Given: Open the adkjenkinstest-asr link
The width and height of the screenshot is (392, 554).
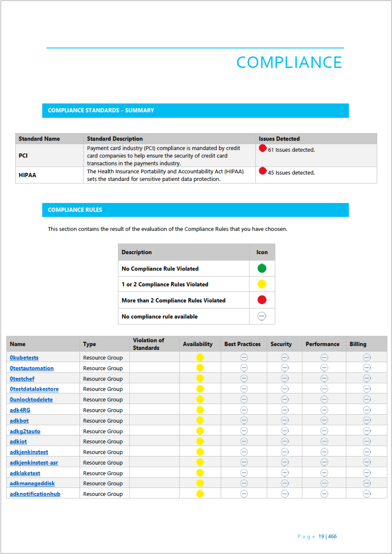Looking at the screenshot, I should pyautogui.click(x=34, y=463).
